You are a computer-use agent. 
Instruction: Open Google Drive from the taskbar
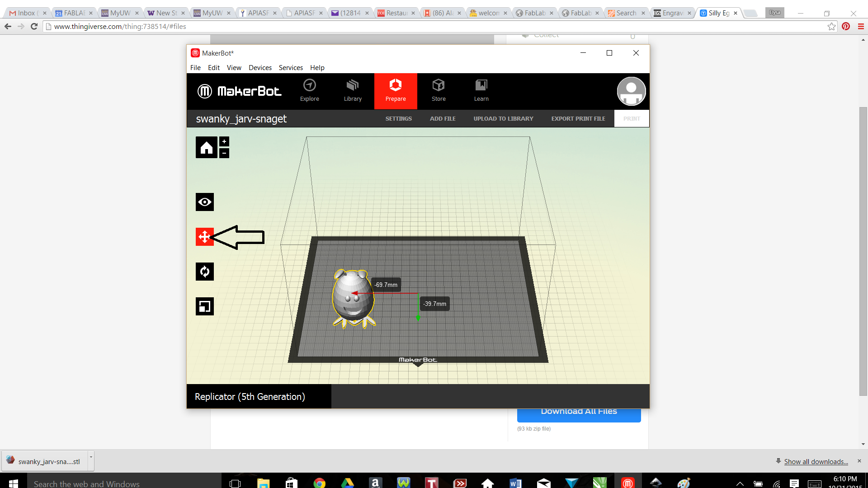pos(347,483)
